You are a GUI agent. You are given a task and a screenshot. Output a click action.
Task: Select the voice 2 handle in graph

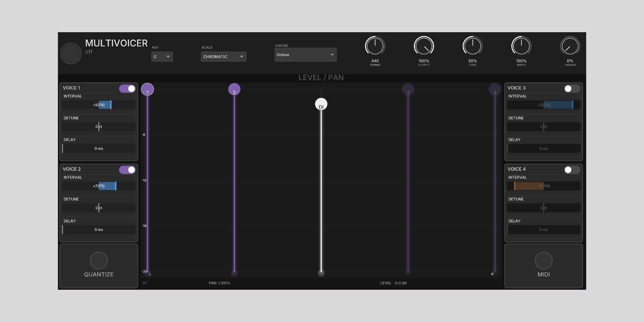234,90
